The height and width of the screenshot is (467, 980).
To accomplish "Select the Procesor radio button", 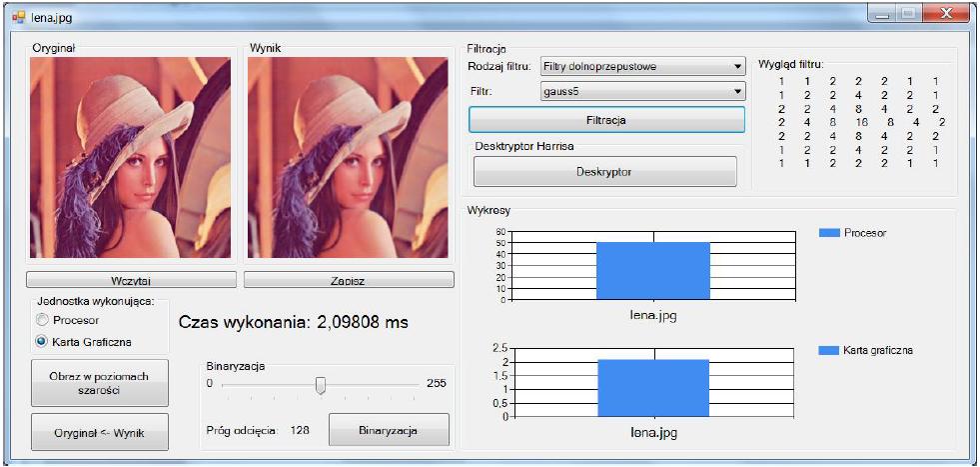I will [42, 320].
